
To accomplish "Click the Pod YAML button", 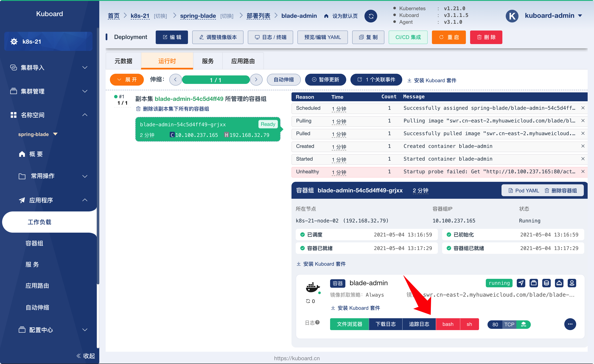I will [524, 191].
